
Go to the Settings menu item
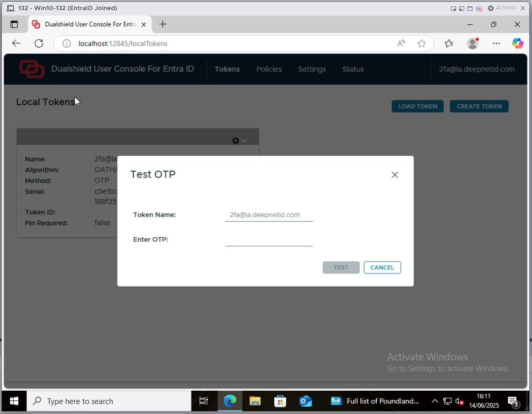(x=312, y=69)
